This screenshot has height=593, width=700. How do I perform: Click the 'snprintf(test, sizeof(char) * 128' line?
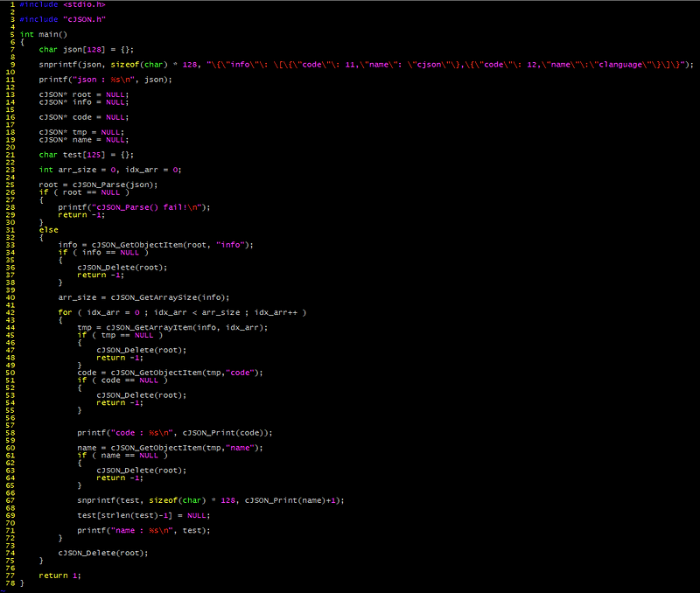point(211,500)
